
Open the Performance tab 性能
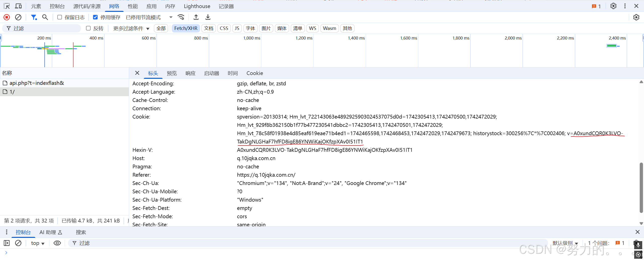click(133, 6)
